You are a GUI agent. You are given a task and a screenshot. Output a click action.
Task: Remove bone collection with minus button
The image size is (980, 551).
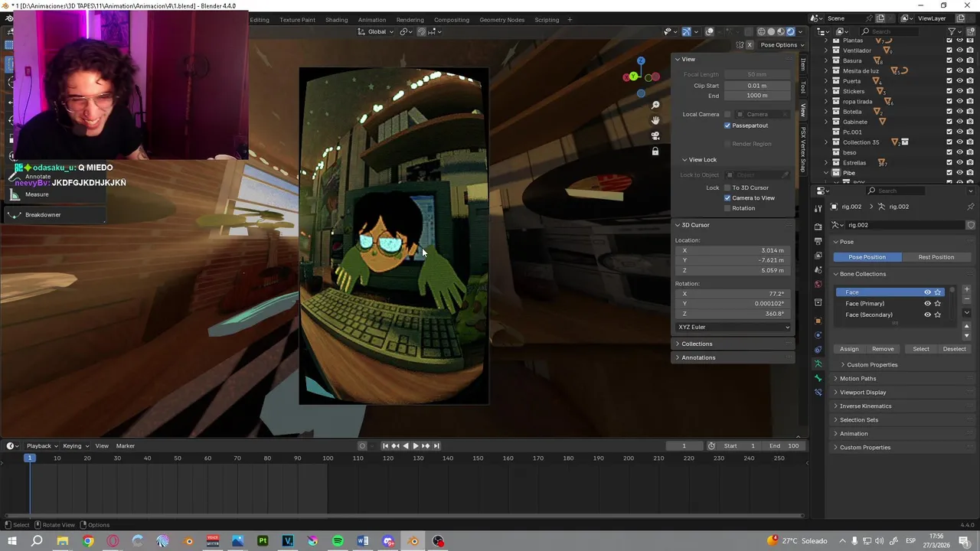967,299
